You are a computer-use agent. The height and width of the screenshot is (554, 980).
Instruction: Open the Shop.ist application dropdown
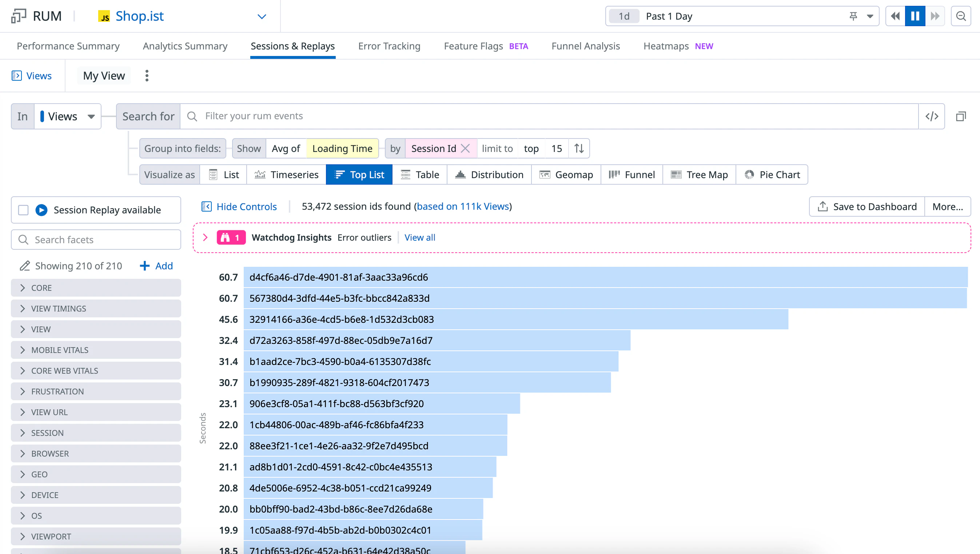(x=262, y=16)
